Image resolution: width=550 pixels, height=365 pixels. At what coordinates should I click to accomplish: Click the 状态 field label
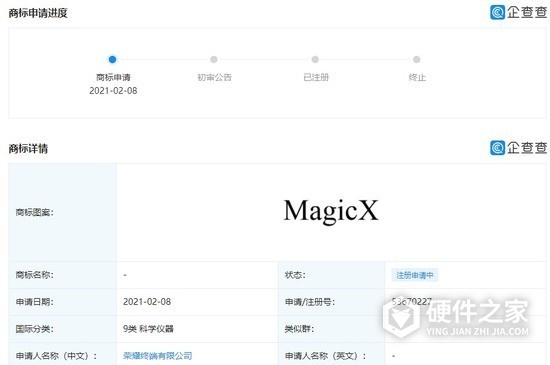point(295,275)
